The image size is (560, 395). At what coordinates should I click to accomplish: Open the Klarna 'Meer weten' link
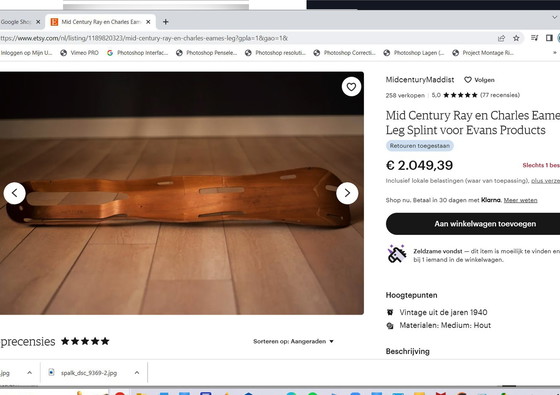tap(520, 200)
